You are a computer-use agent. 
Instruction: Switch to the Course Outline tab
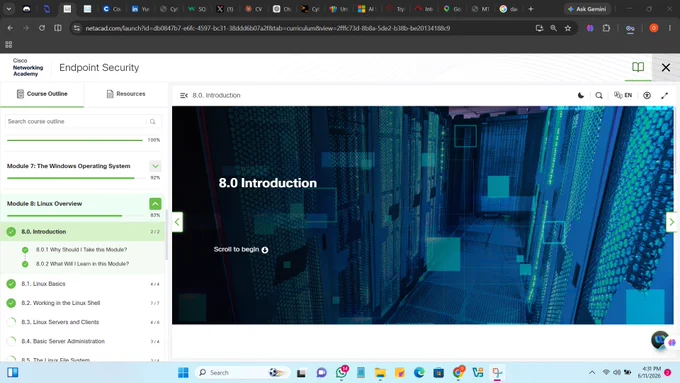[x=42, y=94]
